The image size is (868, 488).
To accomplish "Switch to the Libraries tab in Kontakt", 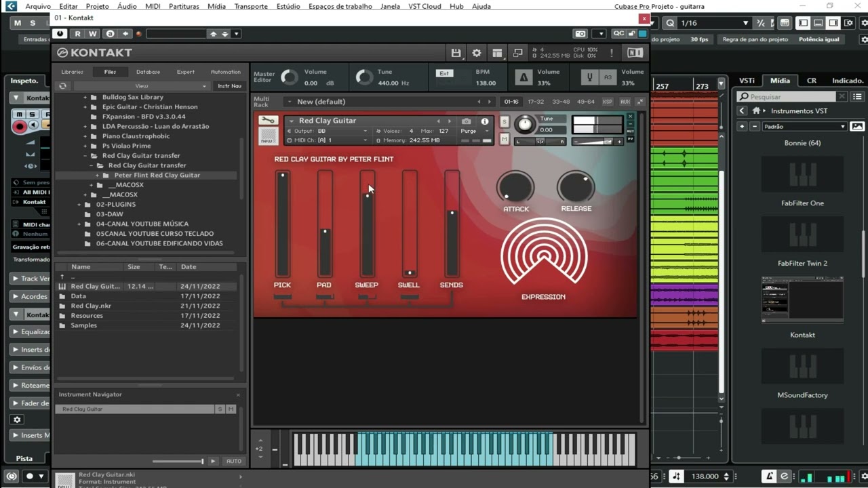I will click(73, 72).
